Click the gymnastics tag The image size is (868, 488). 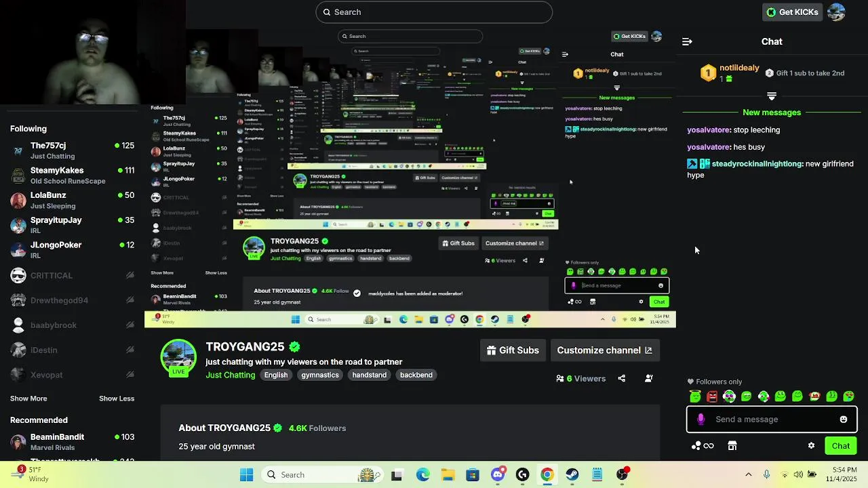coord(320,375)
